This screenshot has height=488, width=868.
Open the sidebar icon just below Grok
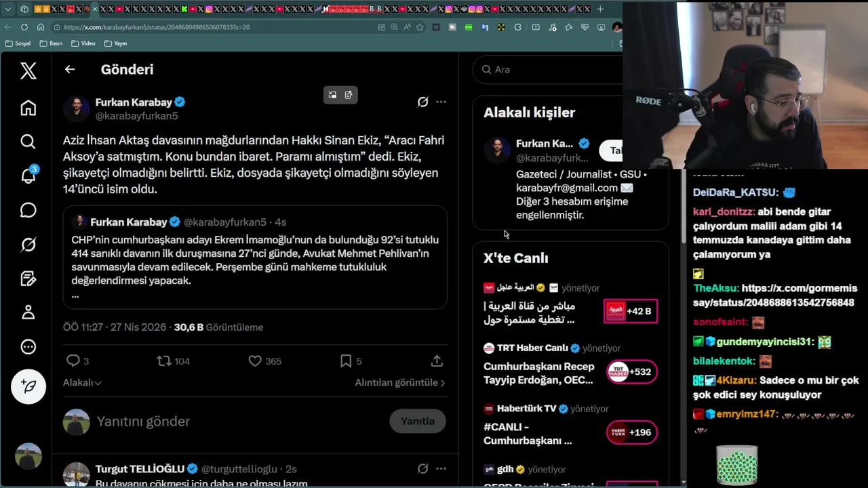point(28,279)
